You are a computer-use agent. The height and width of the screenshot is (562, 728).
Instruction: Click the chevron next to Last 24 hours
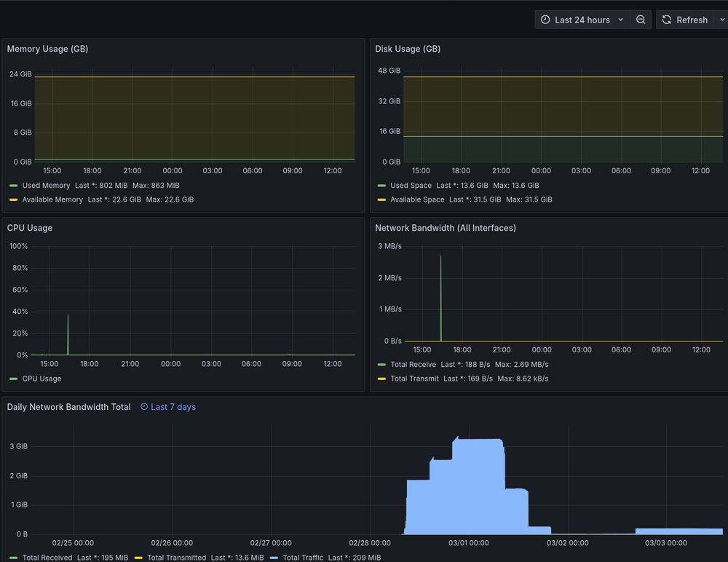pos(621,20)
